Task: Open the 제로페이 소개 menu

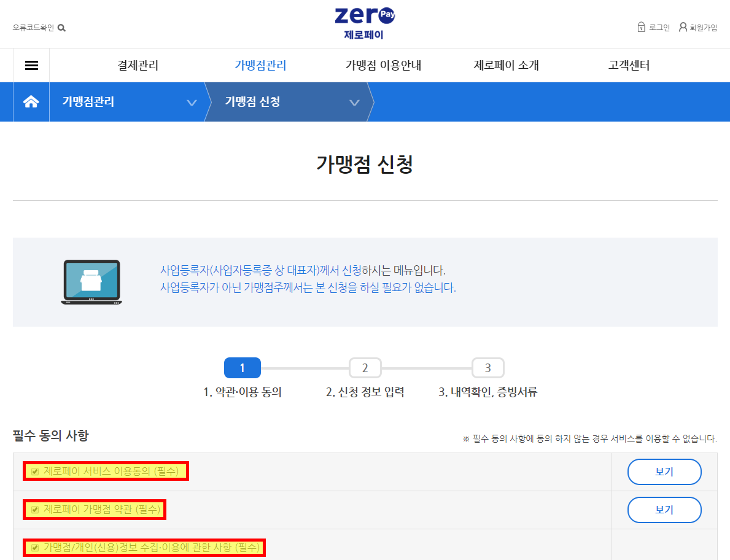Action: point(506,65)
